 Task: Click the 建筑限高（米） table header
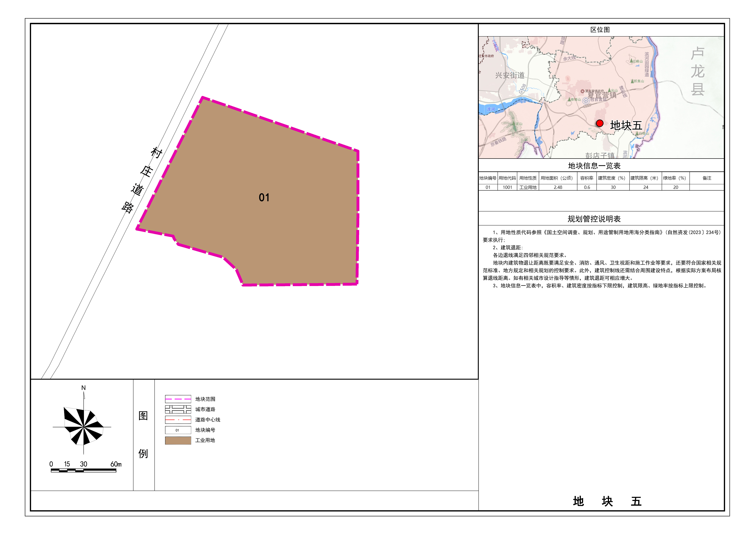coord(645,178)
